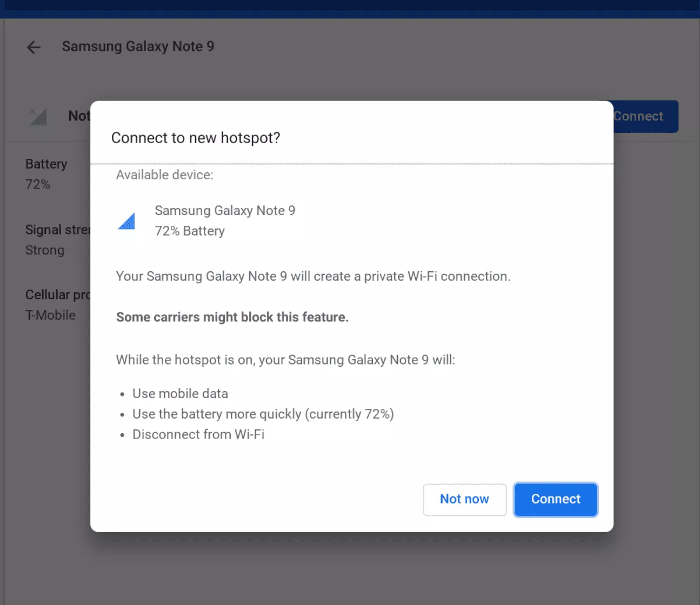Click the "Connect to new hotspot?" dialog title

point(196,138)
